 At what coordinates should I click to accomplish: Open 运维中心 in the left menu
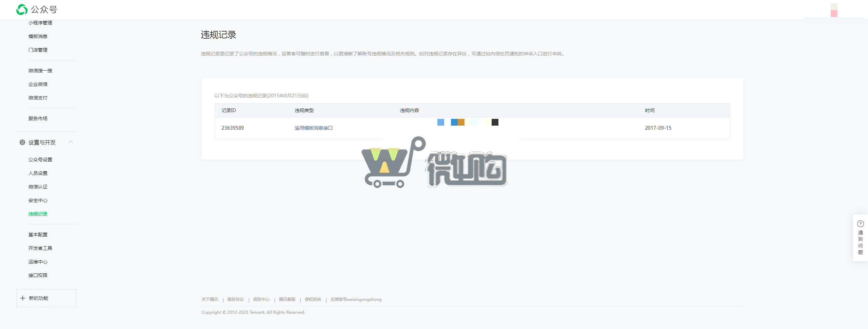click(x=38, y=261)
